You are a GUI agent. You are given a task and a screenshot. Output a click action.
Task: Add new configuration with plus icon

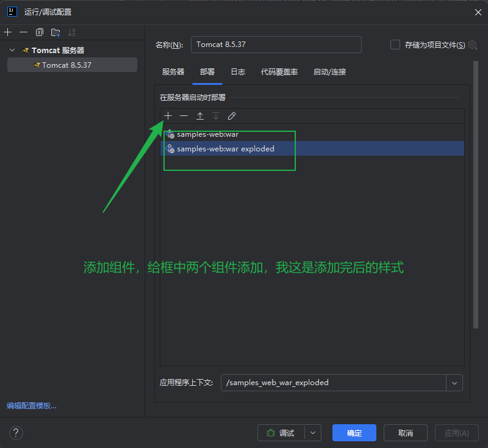[x=8, y=32]
